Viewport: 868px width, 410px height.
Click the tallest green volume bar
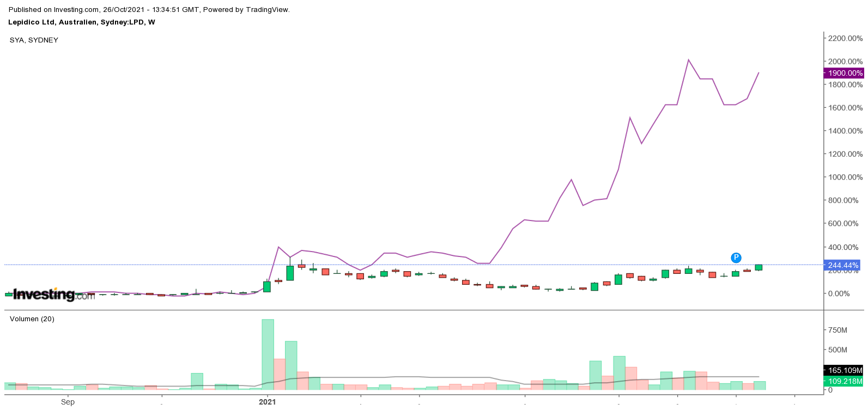tap(268, 354)
